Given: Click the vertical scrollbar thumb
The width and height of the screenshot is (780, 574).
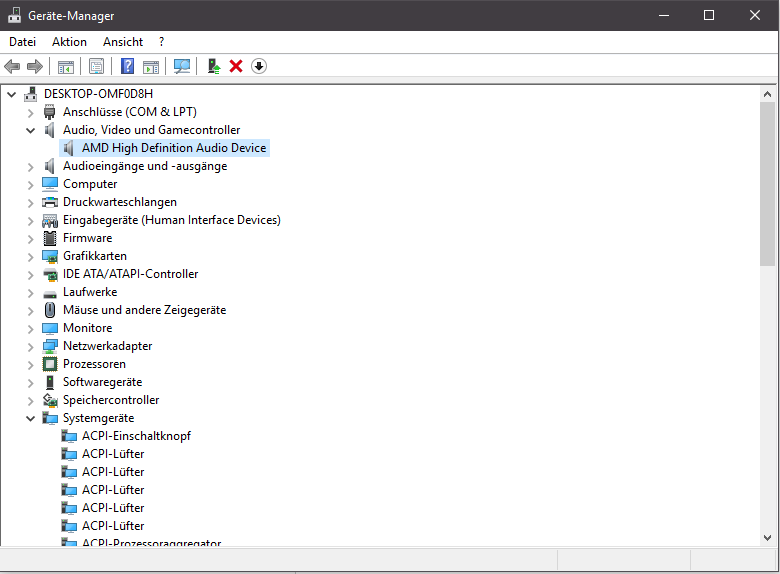Looking at the screenshot, I should point(767,184).
